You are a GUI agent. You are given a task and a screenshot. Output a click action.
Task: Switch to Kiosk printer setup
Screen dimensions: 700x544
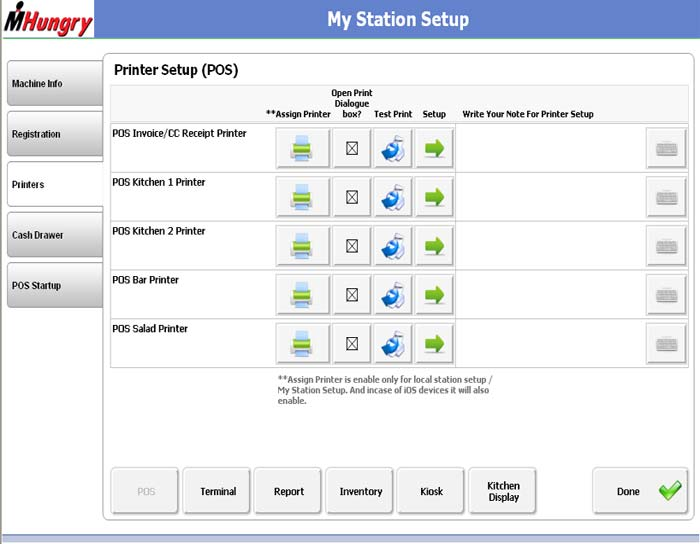click(431, 491)
